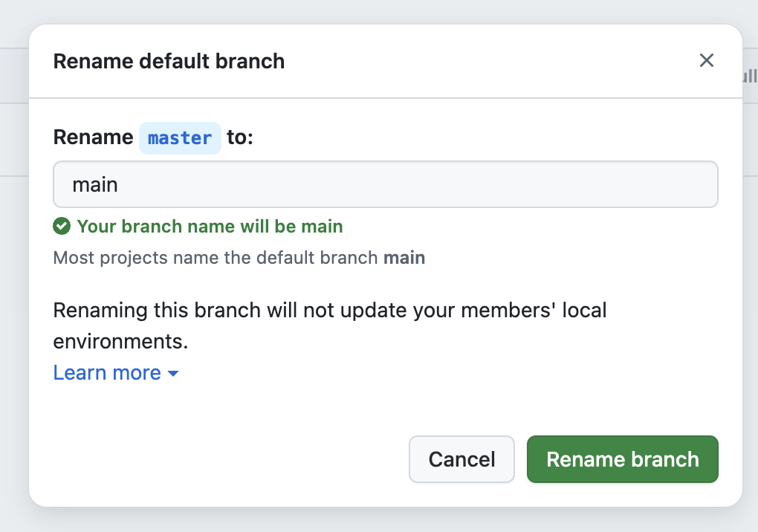
Task: Click the empty header area beside the title
Action: click(x=483, y=61)
